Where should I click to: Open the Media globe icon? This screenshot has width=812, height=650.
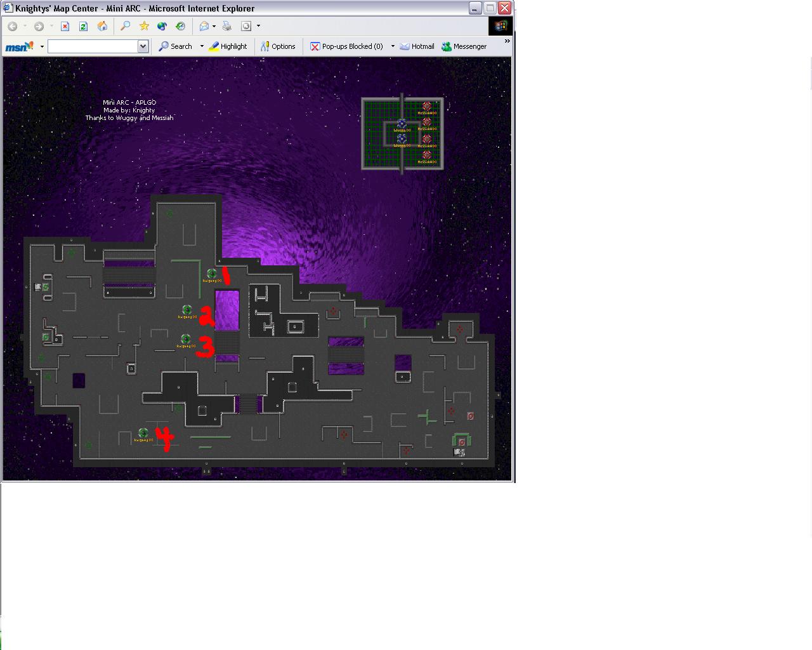point(162,26)
